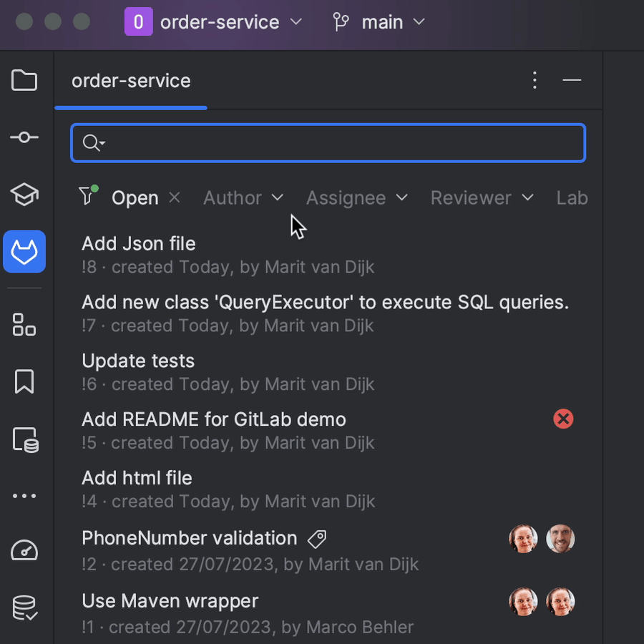The image size is (644, 644).
Task: Open the tool window options kebab menu
Action: [535, 80]
